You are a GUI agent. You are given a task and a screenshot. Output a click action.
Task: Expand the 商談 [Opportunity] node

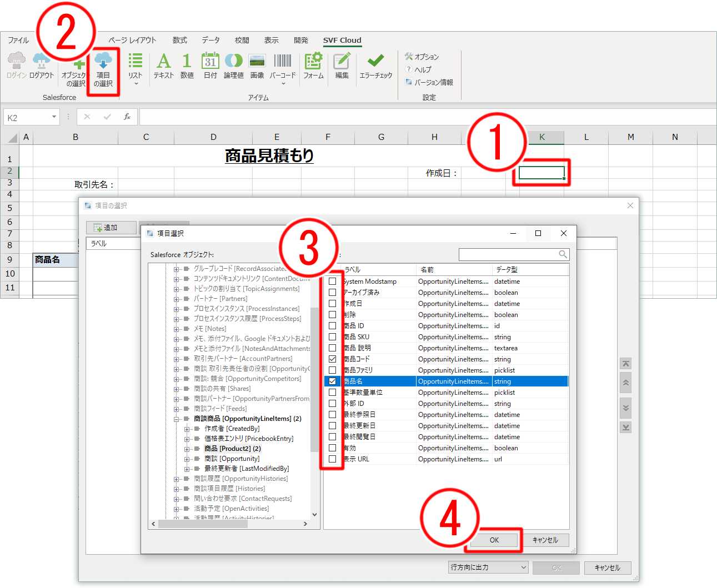(187, 459)
